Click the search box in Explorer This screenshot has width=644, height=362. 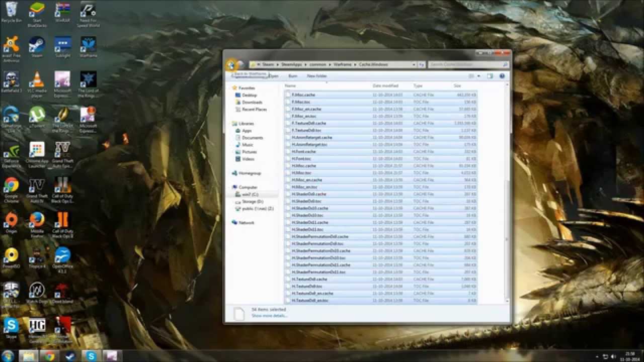468,65
